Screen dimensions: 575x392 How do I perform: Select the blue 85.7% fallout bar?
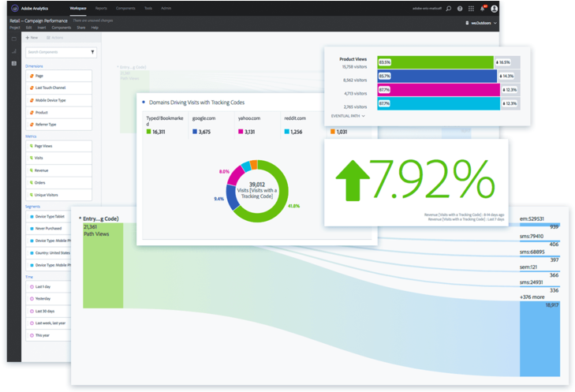click(437, 76)
